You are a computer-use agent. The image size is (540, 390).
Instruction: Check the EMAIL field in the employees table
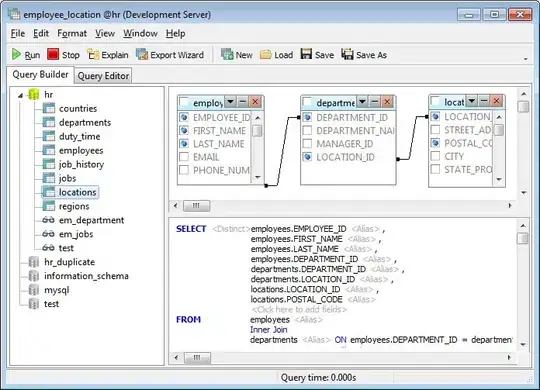pyautogui.click(x=184, y=157)
